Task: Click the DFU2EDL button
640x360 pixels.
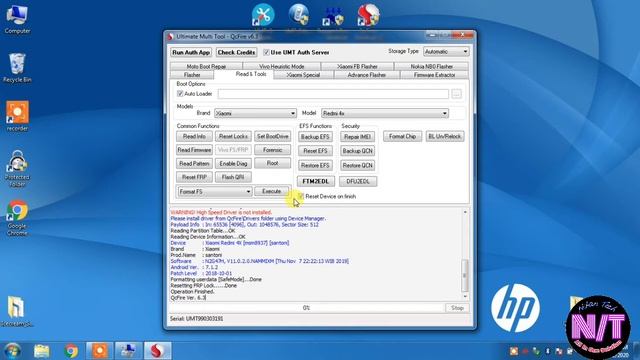Action: tap(358, 181)
